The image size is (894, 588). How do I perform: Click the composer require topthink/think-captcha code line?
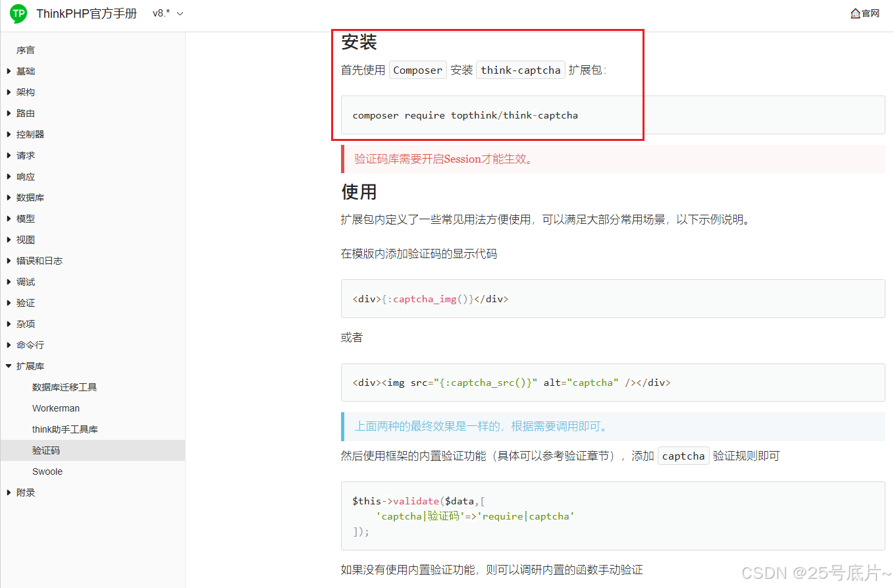point(465,115)
